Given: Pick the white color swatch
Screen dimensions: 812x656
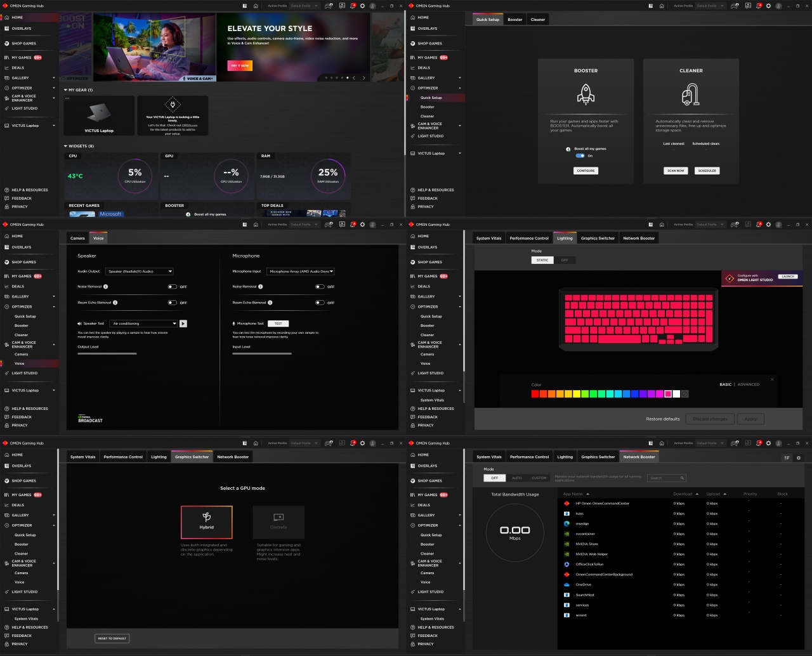Looking at the screenshot, I should tap(676, 394).
